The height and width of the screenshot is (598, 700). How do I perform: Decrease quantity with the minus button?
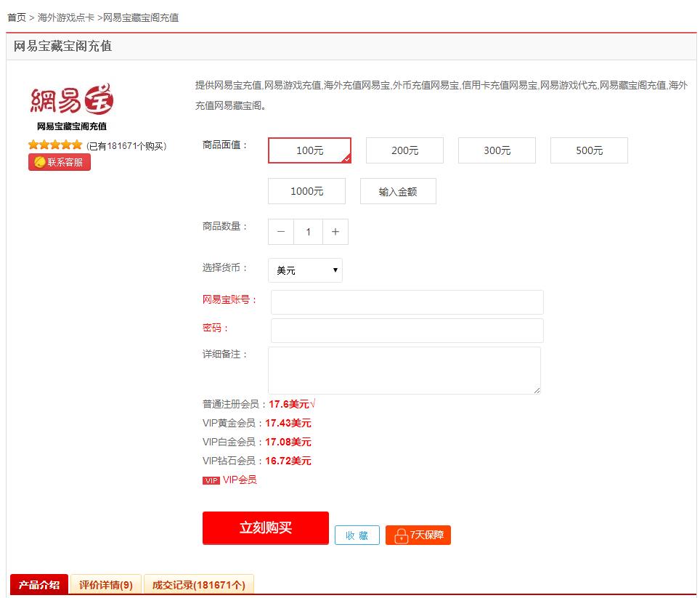click(281, 232)
